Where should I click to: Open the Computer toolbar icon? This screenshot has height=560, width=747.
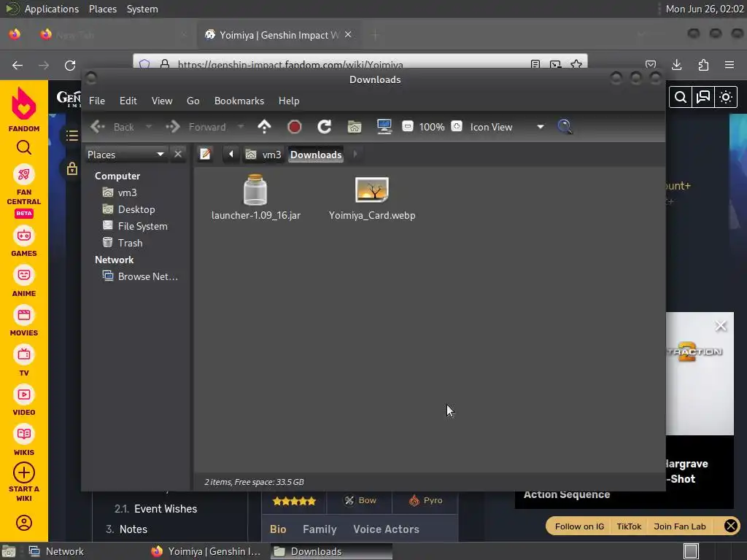point(384,127)
